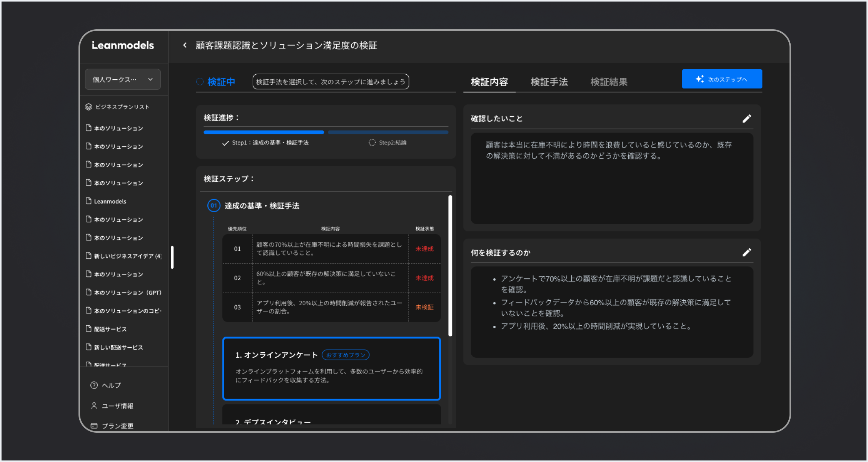The width and height of the screenshot is (868, 462).
Task: Click the 検証中 status circle indicator
Action: pos(200,82)
